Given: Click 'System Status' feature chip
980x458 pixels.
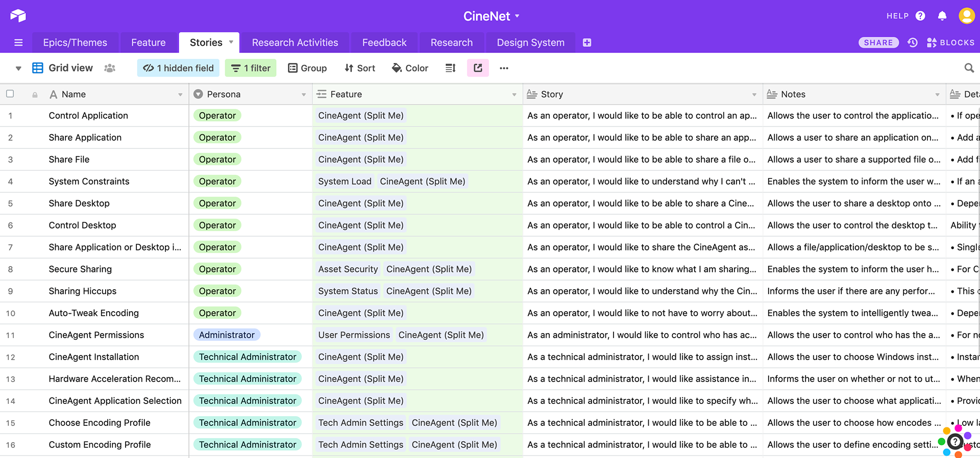Looking at the screenshot, I should pos(348,291).
